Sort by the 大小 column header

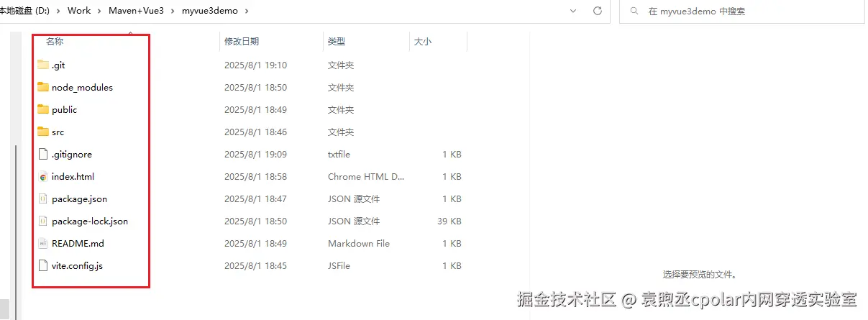pos(423,42)
